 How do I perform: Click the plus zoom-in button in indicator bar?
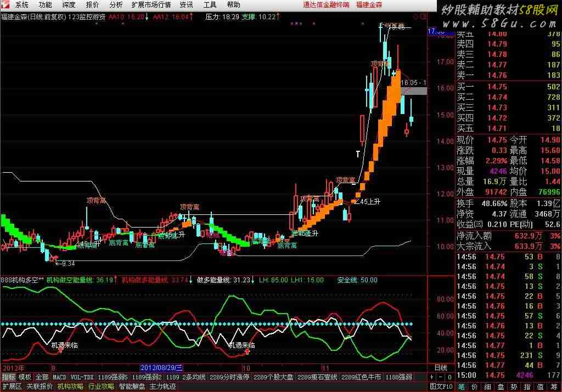(x=432, y=377)
